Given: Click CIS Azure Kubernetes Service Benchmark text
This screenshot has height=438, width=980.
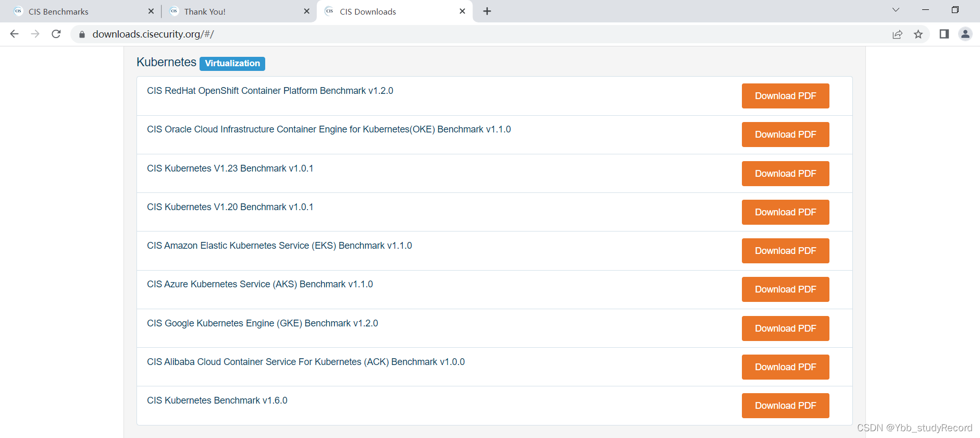Looking at the screenshot, I should point(260,284).
